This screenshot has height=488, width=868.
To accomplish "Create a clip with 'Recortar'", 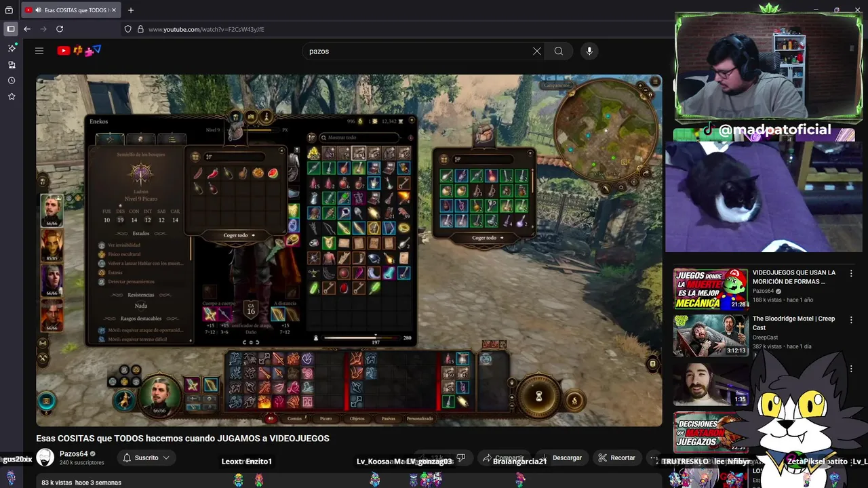I will tap(616, 458).
